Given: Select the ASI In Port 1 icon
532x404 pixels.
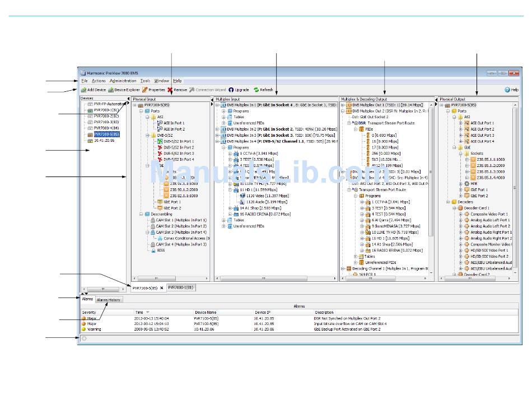Looking at the screenshot, I should (160, 123).
